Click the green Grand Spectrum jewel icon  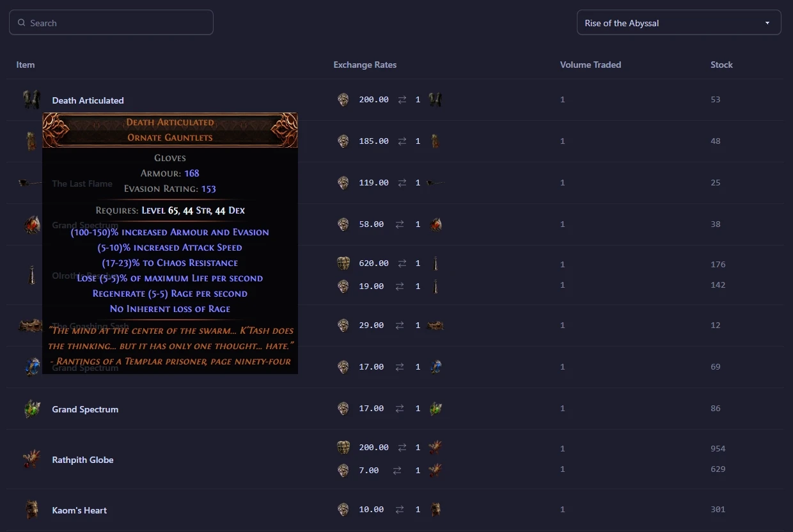point(32,409)
